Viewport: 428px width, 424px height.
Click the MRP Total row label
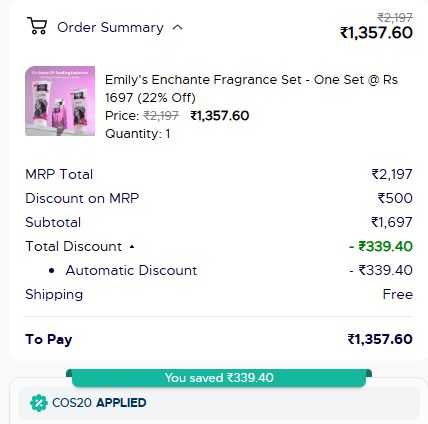(x=59, y=174)
